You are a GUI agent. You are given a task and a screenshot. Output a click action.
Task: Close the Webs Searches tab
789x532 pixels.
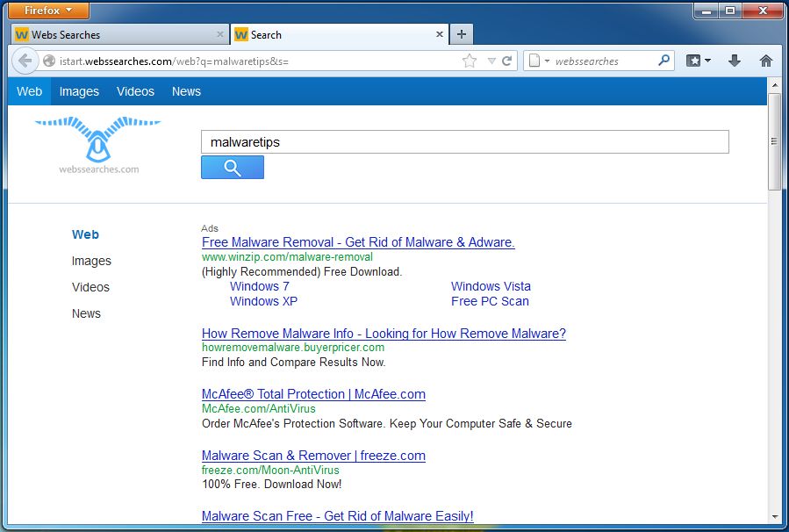(220, 34)
